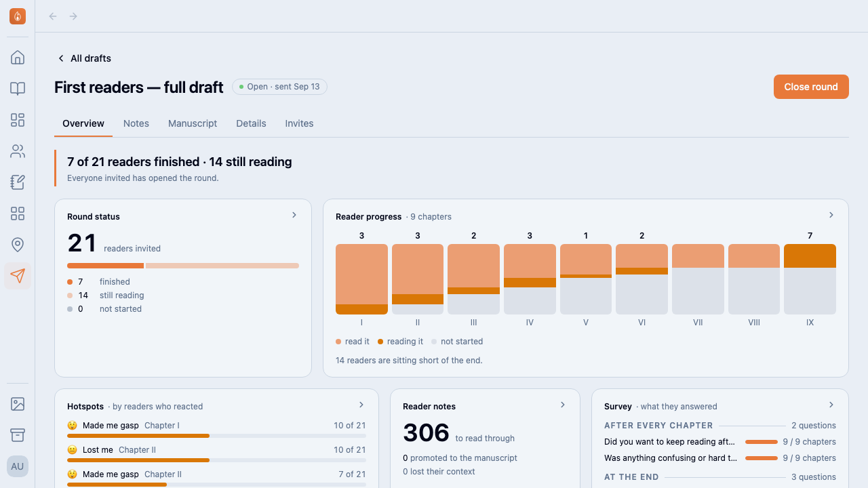Open the open-book icon in the sidebar

point(18,89)
